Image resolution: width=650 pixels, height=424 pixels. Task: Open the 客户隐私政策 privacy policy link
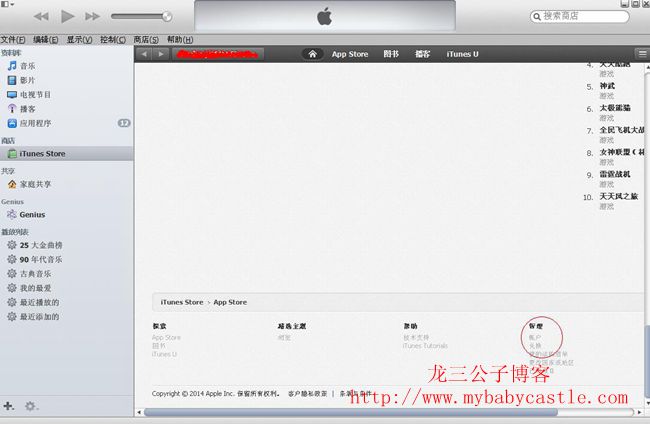(308, 393)
